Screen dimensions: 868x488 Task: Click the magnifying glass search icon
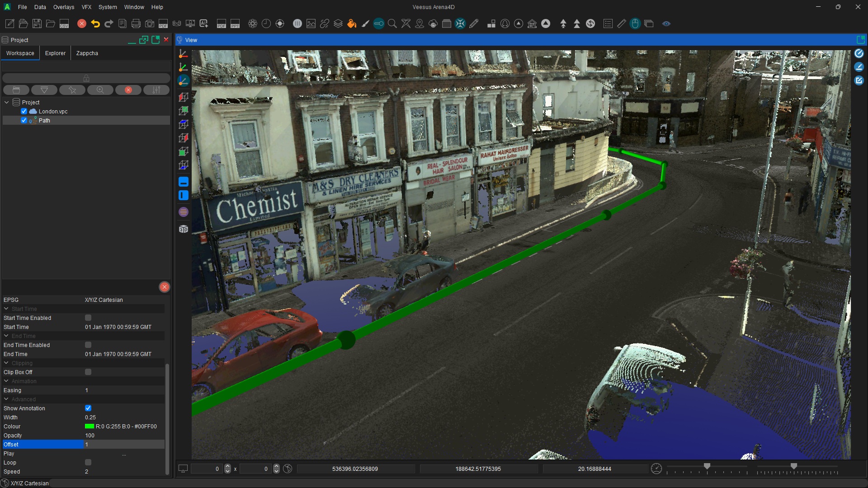[x=392, y=24]
